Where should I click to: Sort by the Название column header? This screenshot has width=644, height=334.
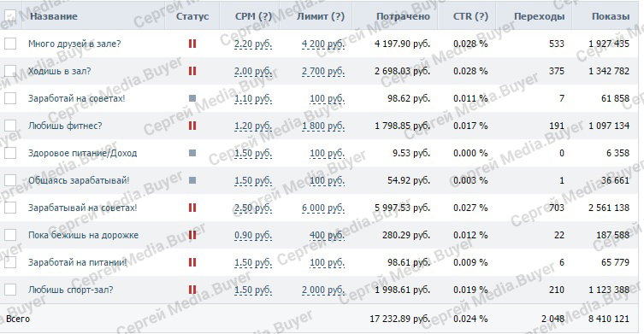click(x=54, y=16)
